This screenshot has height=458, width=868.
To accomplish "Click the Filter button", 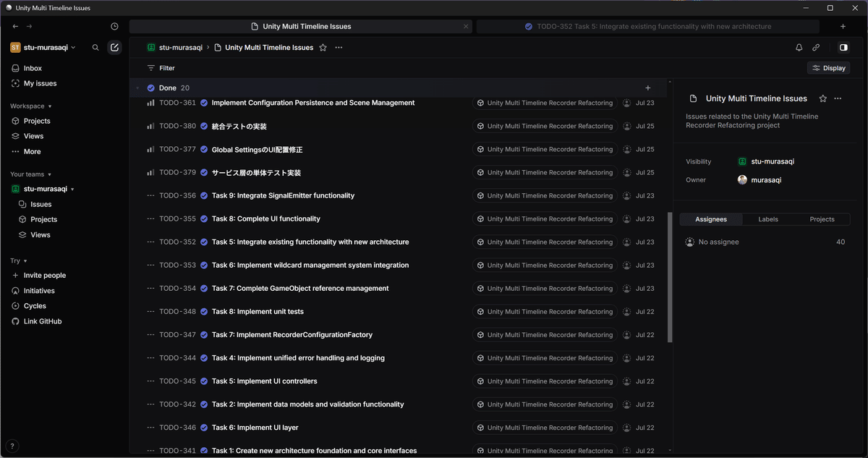I will point(161,68).
